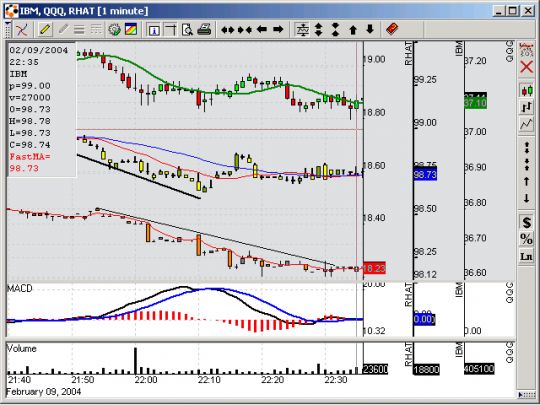Click the sidebar thin down arrow

point(526,198)
